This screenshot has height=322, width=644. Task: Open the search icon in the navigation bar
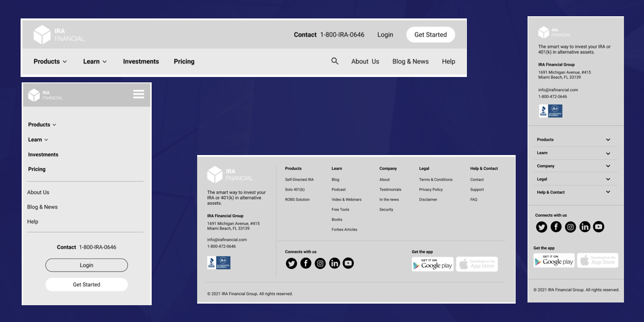(335, 61)
